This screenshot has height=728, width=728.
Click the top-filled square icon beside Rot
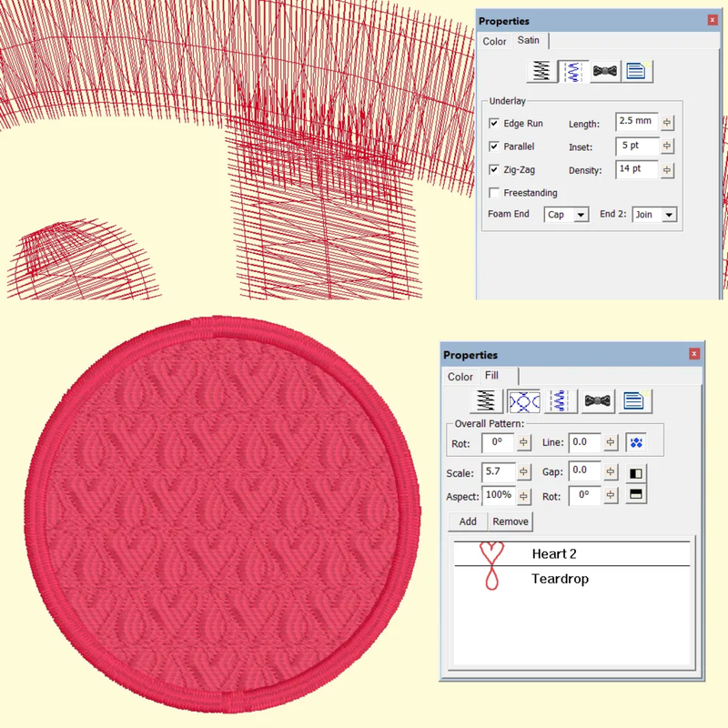pyautogui.click(x=635, y=494)
